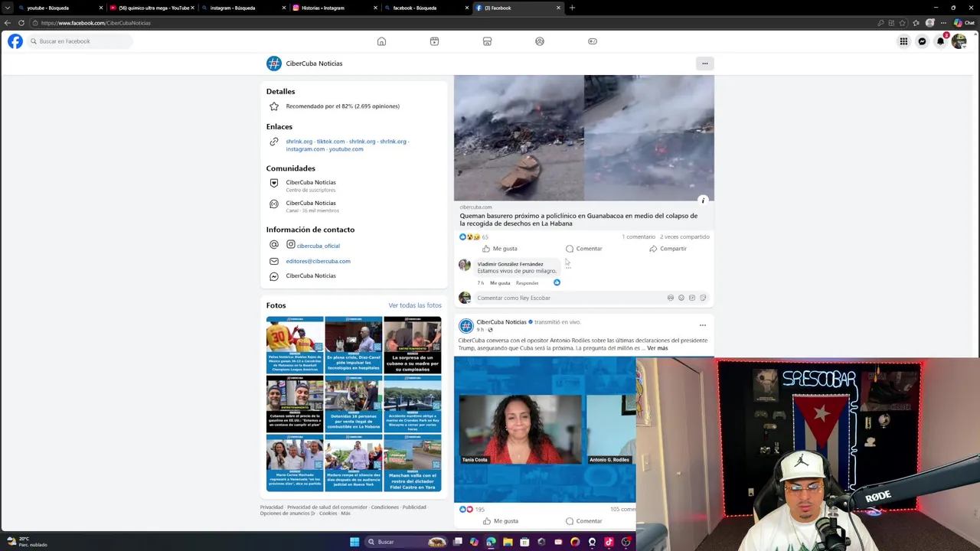Open the Díaz-Canel hospital technology photo
The image size is (980, 551).
(x=354, y=344)
